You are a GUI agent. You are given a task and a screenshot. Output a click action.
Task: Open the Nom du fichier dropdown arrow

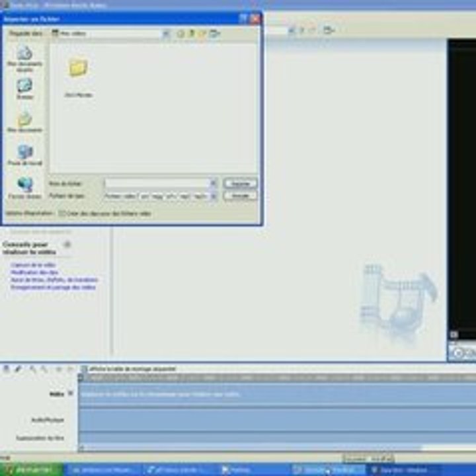[x=214, y=183]
